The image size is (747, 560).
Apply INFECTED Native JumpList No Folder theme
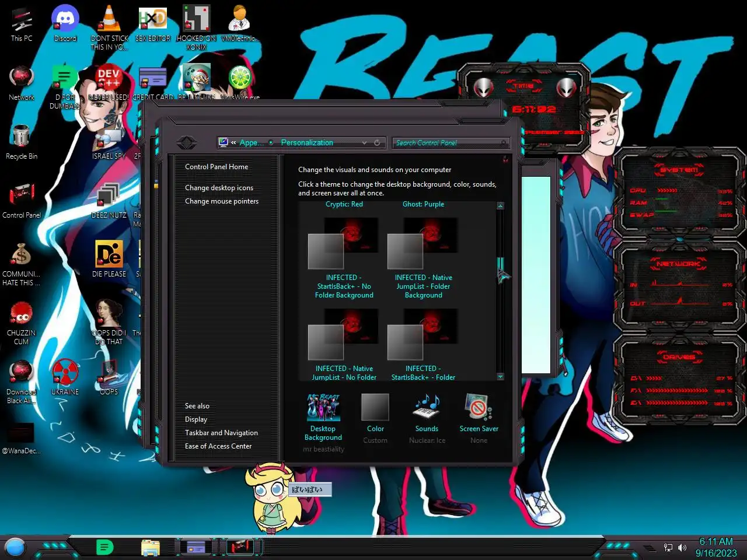344,344
